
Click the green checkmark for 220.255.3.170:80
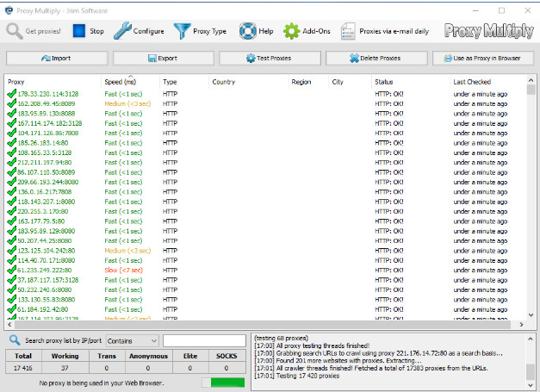(12, 211)
